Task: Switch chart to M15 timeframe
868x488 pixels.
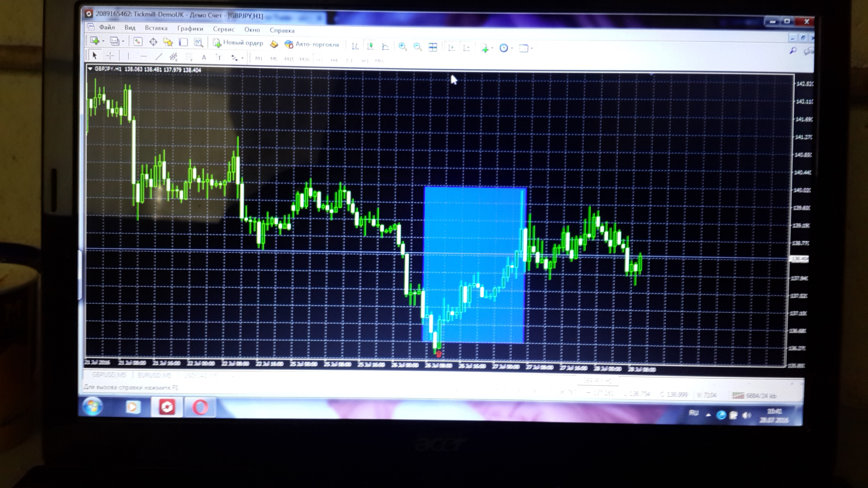Action: (289, 59)
